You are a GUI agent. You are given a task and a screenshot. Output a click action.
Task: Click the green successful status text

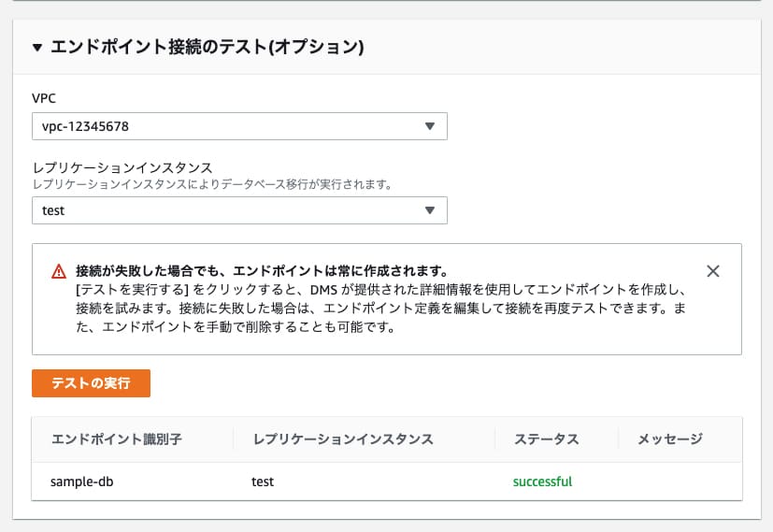[542, 482]
